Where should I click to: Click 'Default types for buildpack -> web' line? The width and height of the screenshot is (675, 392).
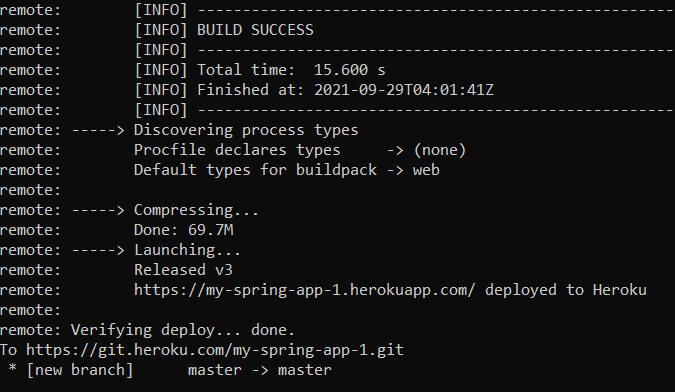(x=287, y=170)
